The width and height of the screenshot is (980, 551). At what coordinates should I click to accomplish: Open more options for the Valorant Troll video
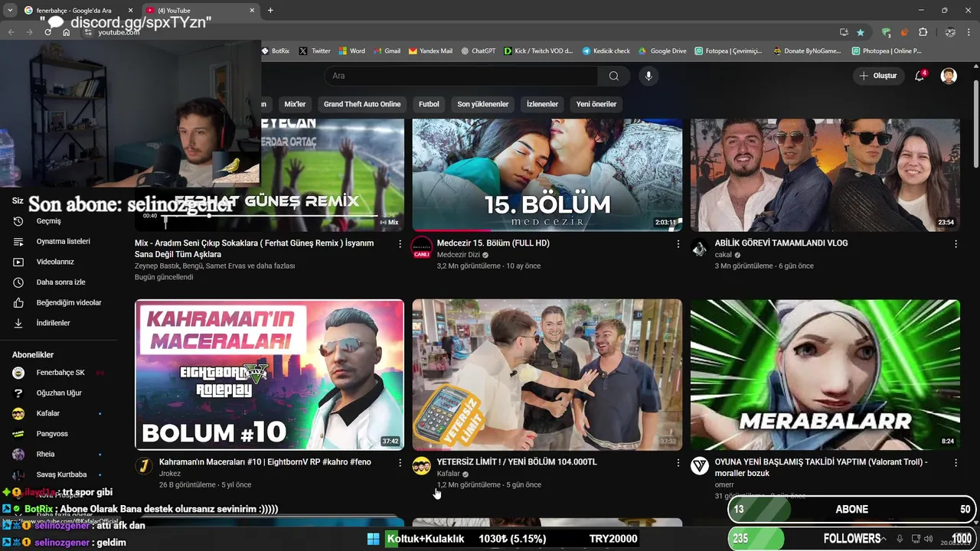955,462
